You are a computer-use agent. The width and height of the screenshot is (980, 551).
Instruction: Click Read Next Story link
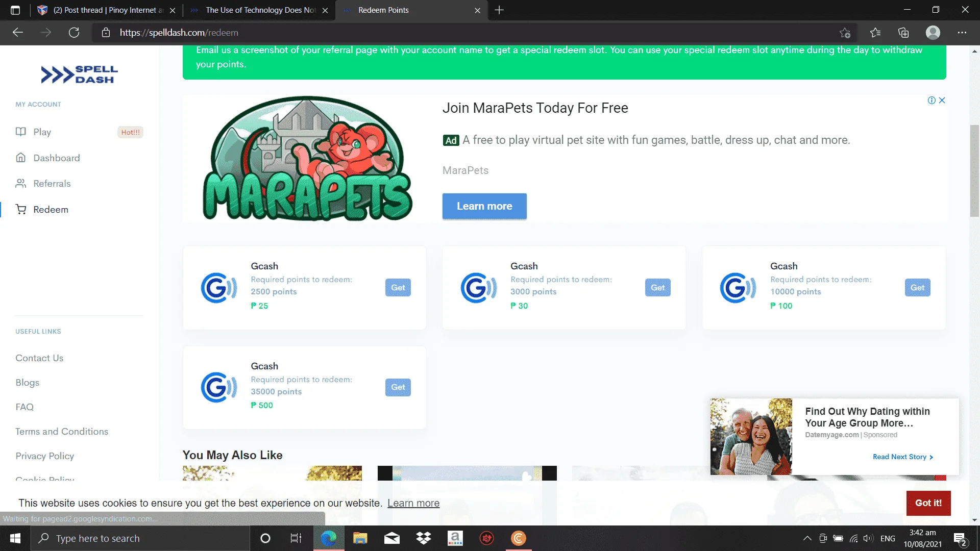click(903, 457)
